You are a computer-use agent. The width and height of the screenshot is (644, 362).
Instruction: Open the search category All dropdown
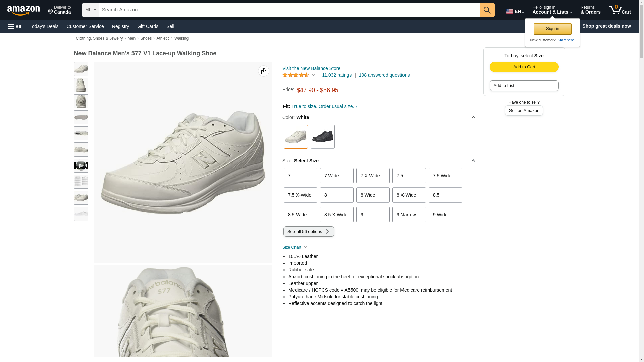[x=91, y=10]
